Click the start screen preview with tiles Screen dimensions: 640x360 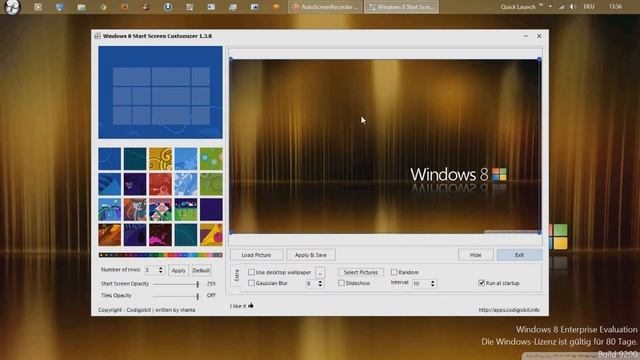click(x=160, y=92)
